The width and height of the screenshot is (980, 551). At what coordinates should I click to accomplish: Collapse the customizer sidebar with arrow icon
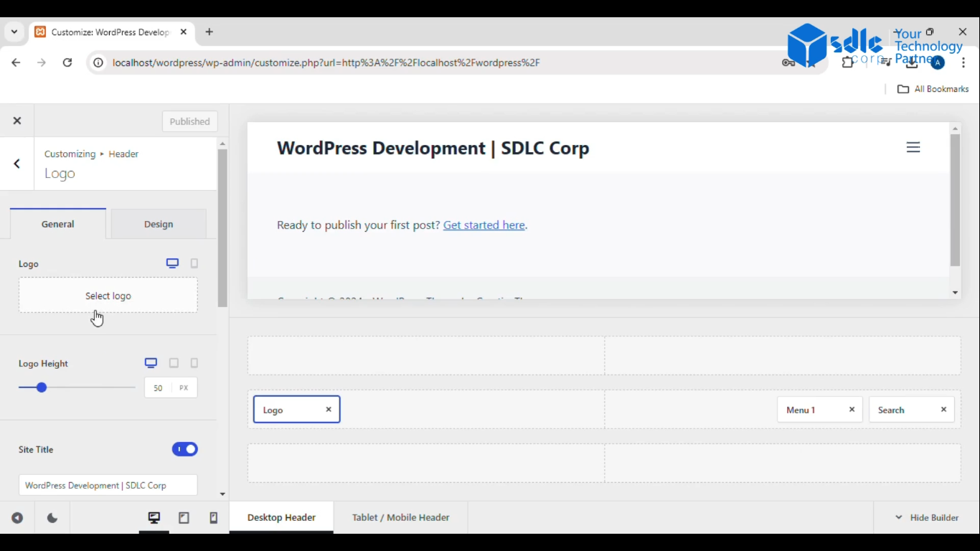coord(17,518)
